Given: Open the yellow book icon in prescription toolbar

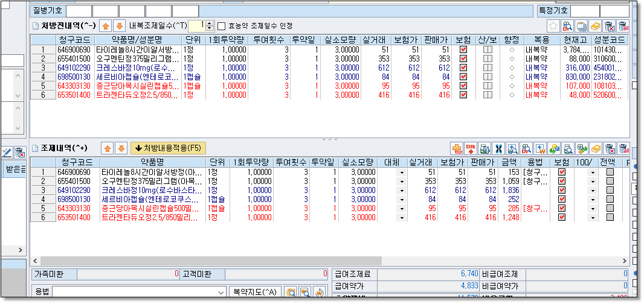Looking at the screenshot, I should [x=595, y=26].
